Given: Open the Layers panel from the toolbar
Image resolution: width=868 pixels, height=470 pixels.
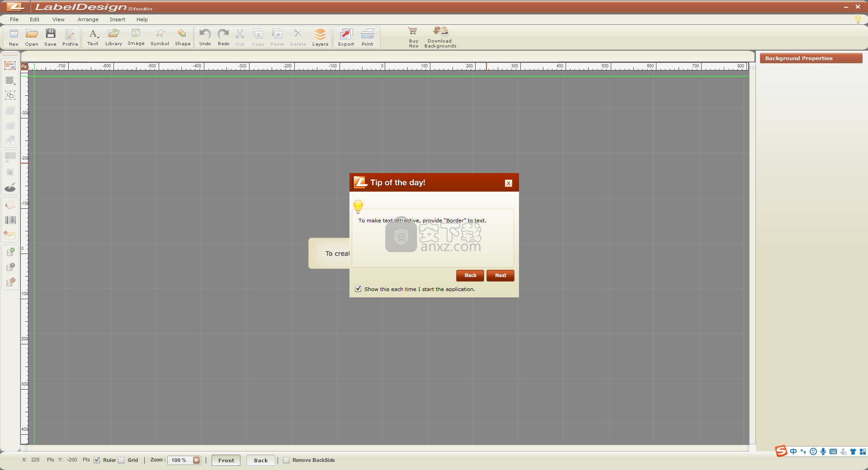Looking at the screenshot, I should (x=320, y=37).
